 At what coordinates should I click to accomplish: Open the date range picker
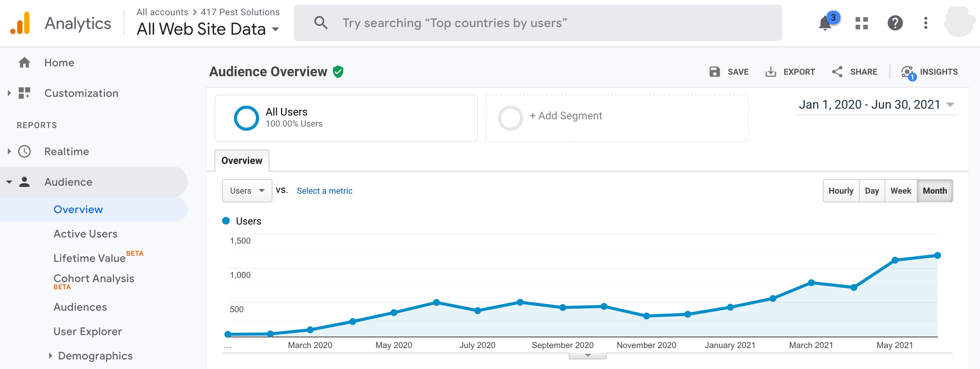876,104
